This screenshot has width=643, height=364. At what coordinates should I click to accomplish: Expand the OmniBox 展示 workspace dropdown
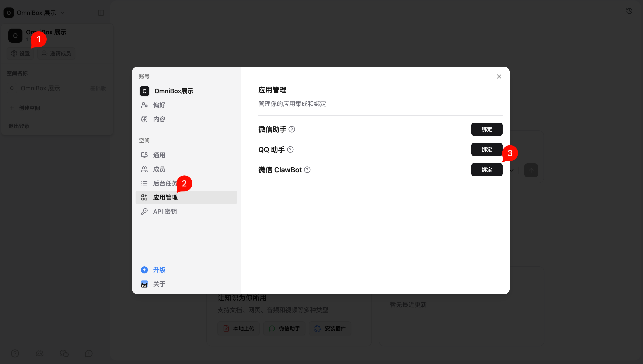[62, 13]
